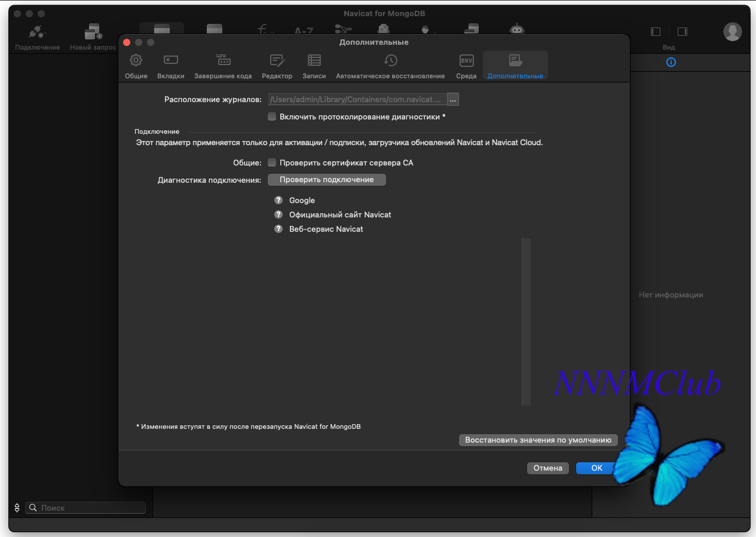
Task: Click the Официальный сайт Navicat text
Action: [340, 214]
